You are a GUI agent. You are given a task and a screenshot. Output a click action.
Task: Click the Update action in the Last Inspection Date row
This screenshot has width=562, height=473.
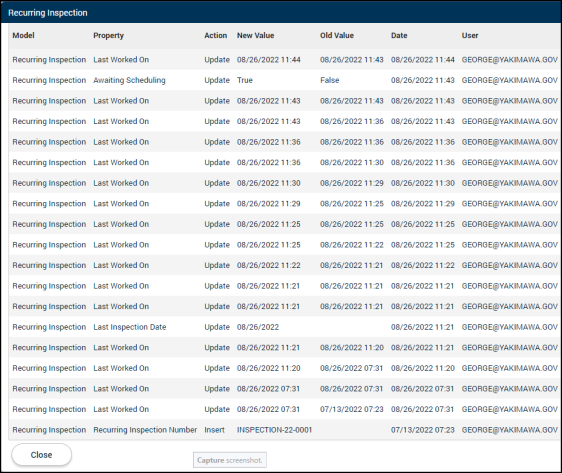(217, 327)
